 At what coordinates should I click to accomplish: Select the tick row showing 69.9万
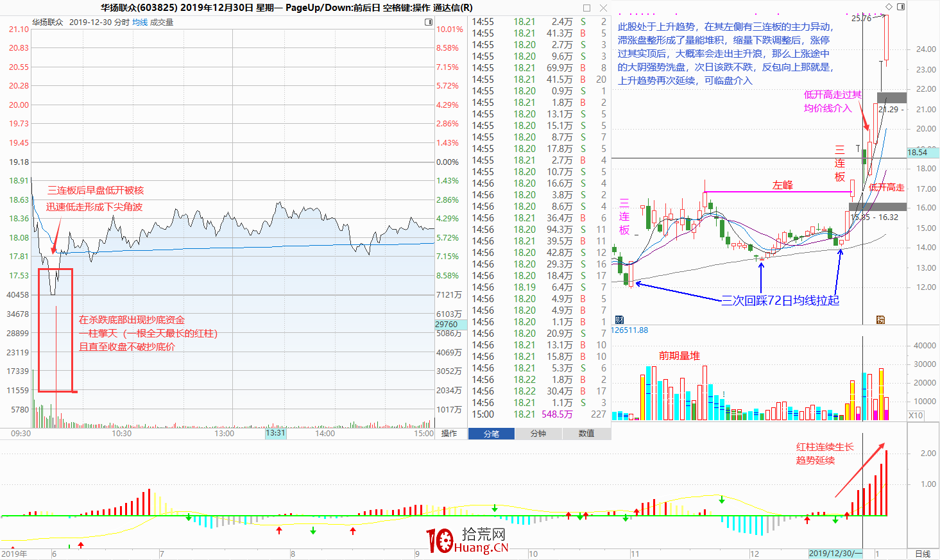click(x=539, y=68)
